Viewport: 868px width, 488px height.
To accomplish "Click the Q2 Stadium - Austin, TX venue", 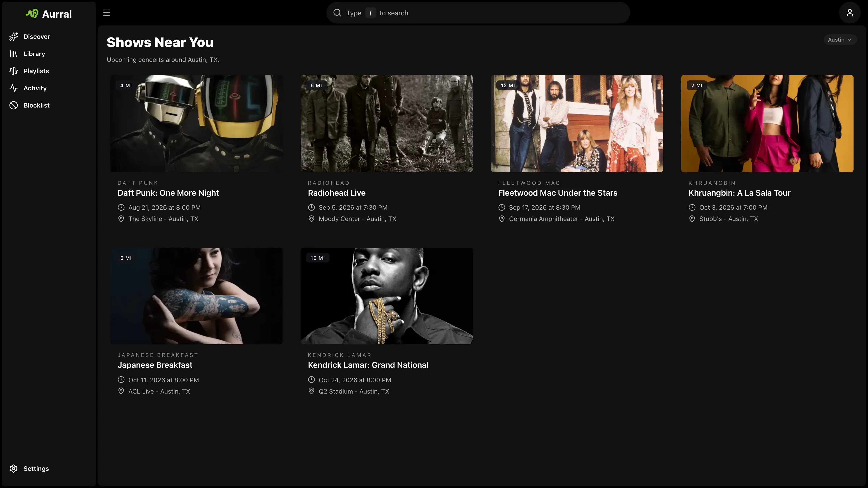I will tap(354, 391).
